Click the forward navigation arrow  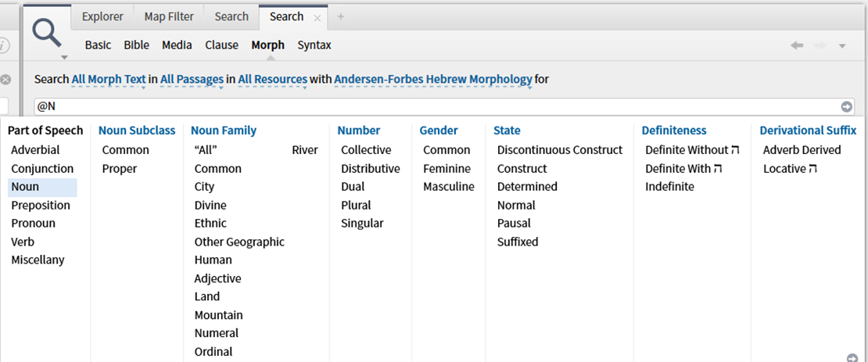(x=820, y=46)
